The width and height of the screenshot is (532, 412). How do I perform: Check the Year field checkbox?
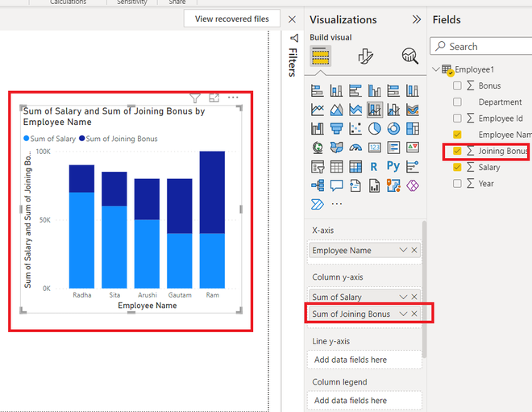[x=457, y=183]
